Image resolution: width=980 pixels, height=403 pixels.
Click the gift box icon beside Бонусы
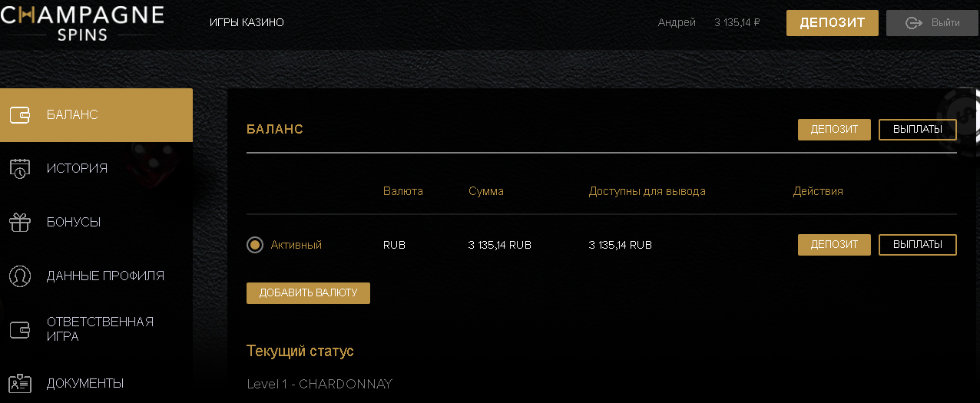pos(20,223)
